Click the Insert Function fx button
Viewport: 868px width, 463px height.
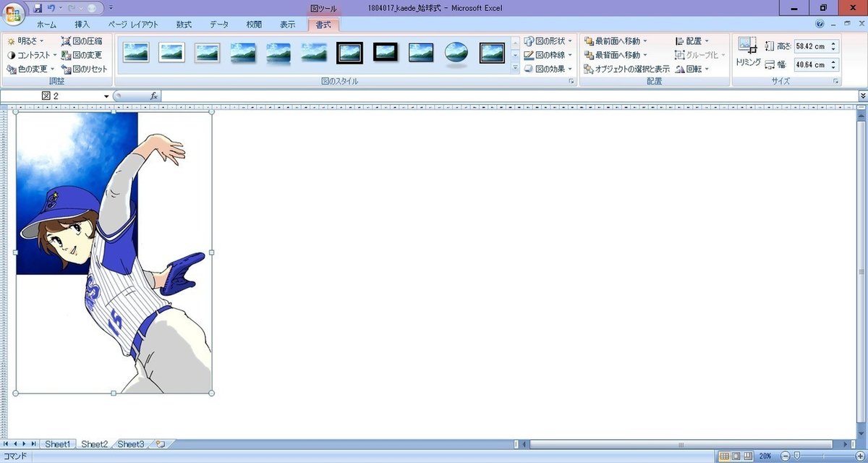click(x=153, y=96)
